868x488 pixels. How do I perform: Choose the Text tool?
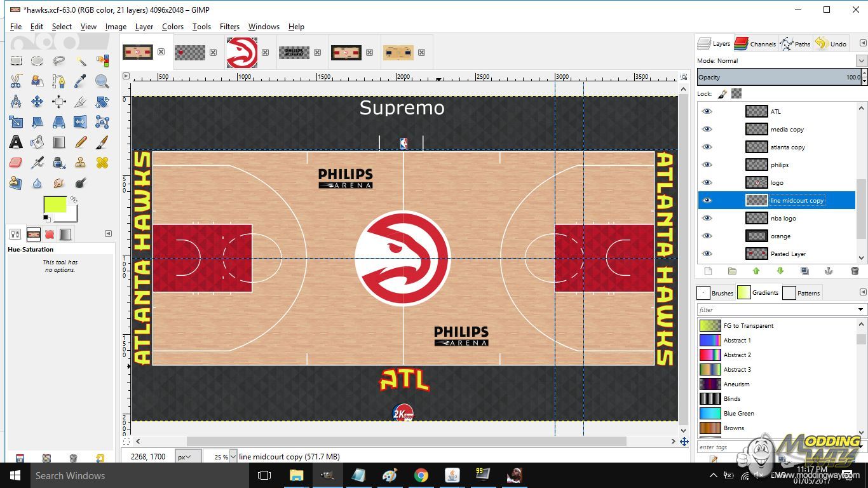pyautogui.click(x=16, y=142)
